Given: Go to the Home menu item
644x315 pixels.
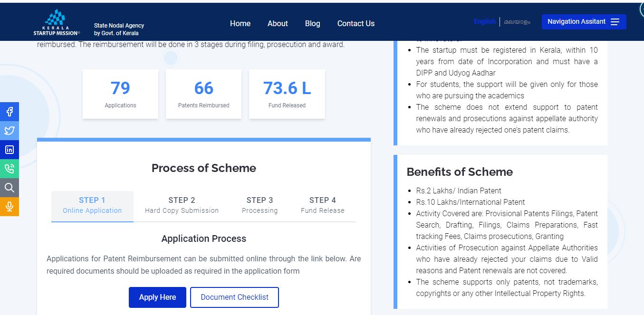Looking at the screenshot, I should point(240,23).
